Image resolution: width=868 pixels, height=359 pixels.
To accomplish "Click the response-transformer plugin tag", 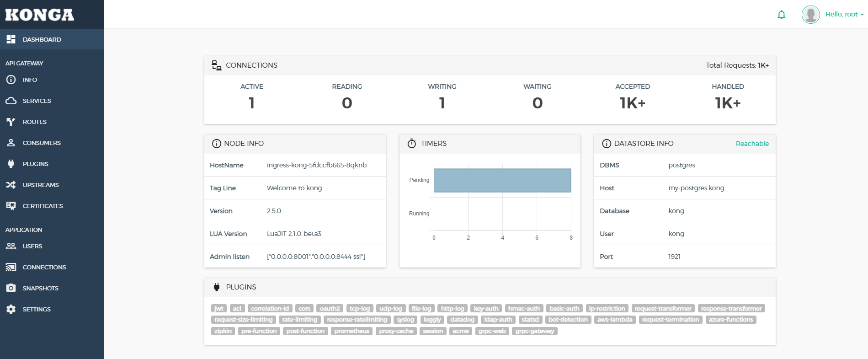I will (731, 309).
